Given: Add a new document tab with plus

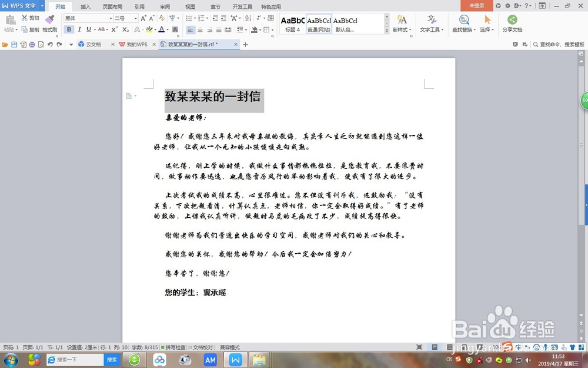Looking at the screenshot, I should (245, 44).
